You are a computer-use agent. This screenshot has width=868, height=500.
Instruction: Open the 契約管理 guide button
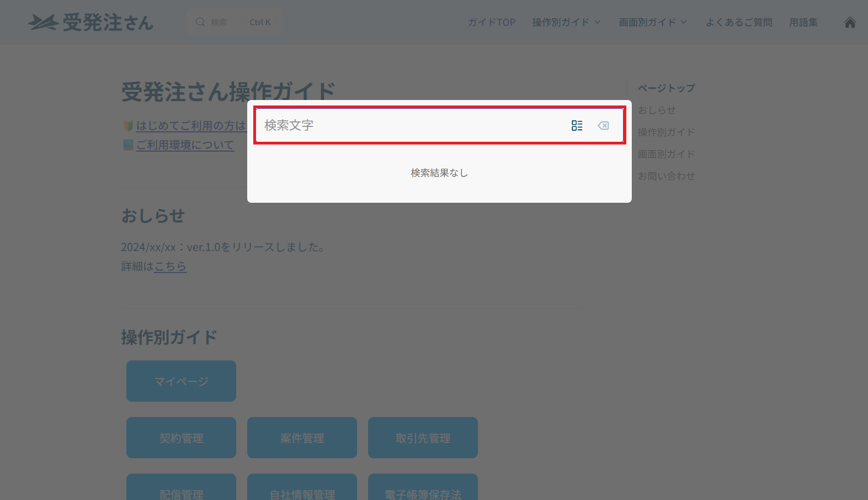[181, 438]
